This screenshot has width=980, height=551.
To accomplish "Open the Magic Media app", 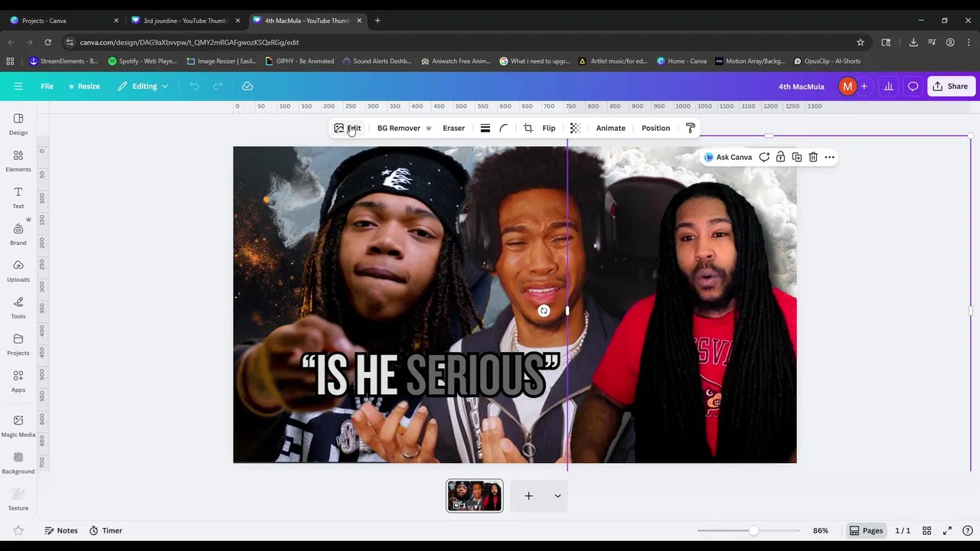I will coord(18,425).
